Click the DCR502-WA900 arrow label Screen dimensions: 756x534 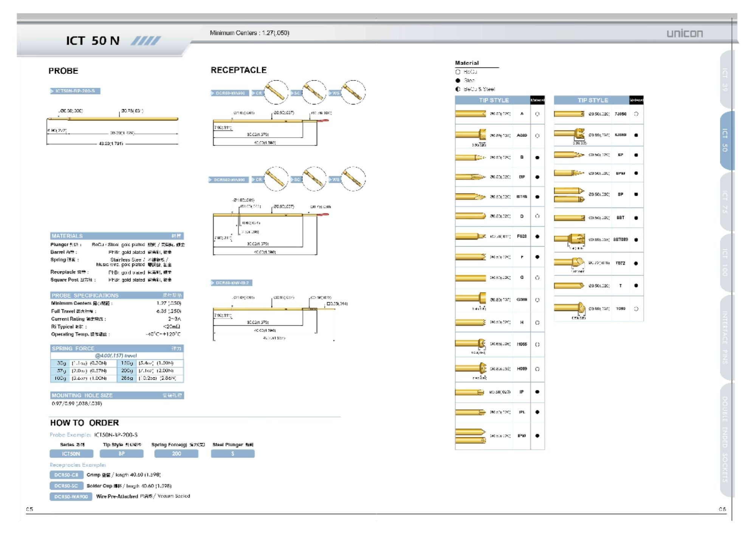tap(229, 180)
